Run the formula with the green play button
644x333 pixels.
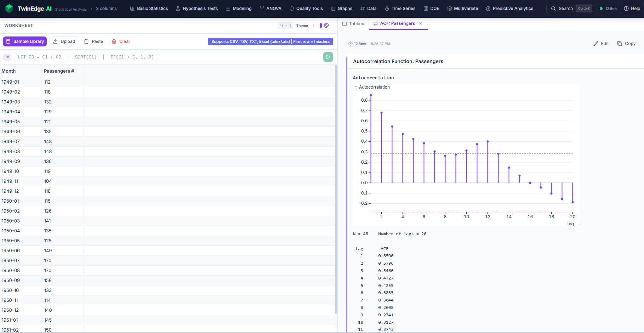(328, 57)
